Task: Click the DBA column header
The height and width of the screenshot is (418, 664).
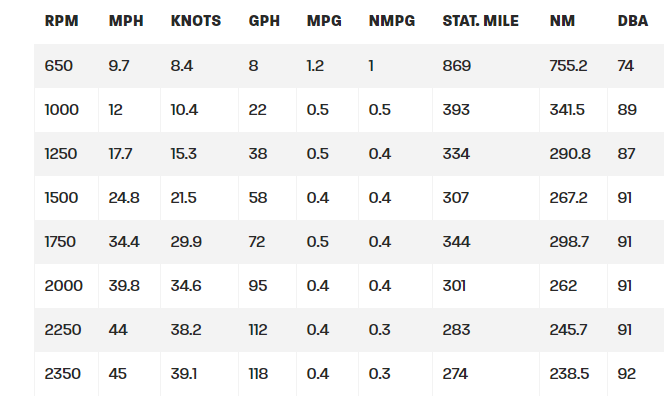Action: (632, 21)
